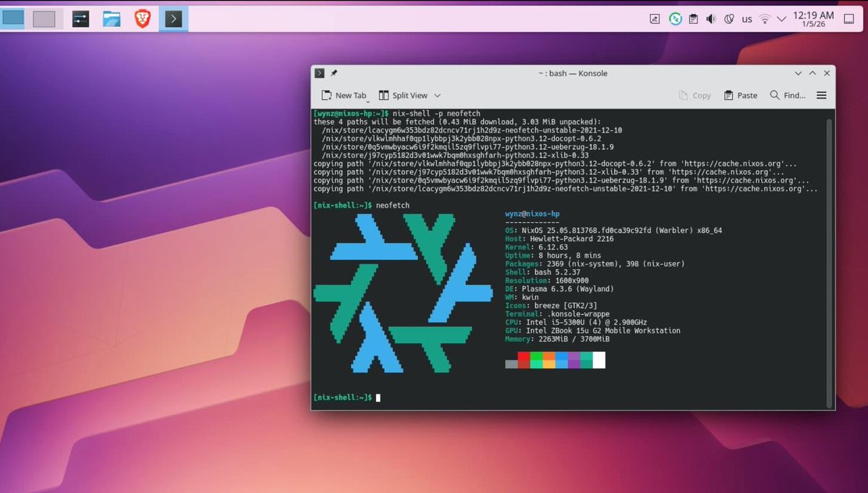Switch to the second virtual desktop in pager
The image size is (868, 493).
(x=44, y=19)
